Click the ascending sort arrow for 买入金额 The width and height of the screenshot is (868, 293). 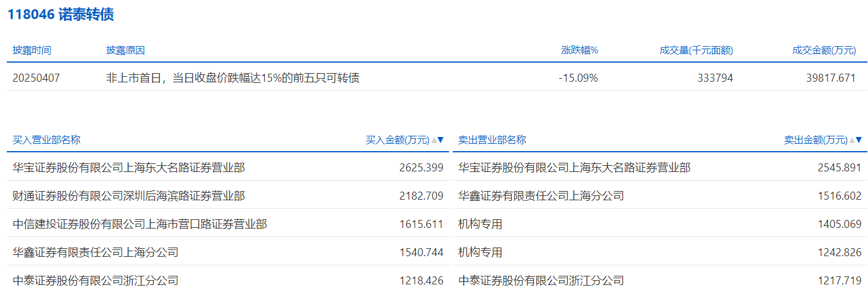(x=434, y=140)
